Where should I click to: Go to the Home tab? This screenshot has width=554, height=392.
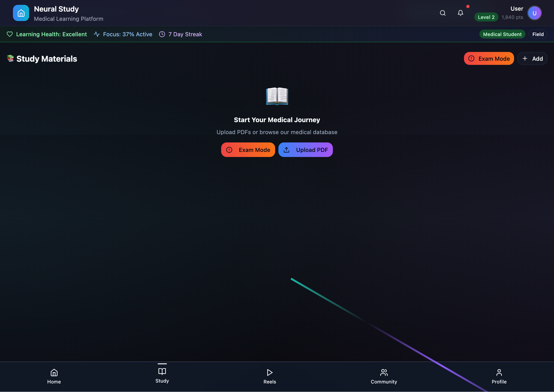[54, 376]
